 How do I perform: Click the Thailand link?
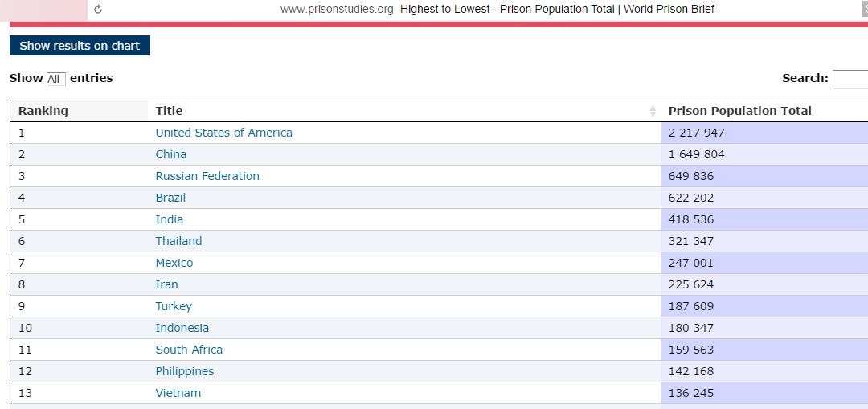pos(178,241)
